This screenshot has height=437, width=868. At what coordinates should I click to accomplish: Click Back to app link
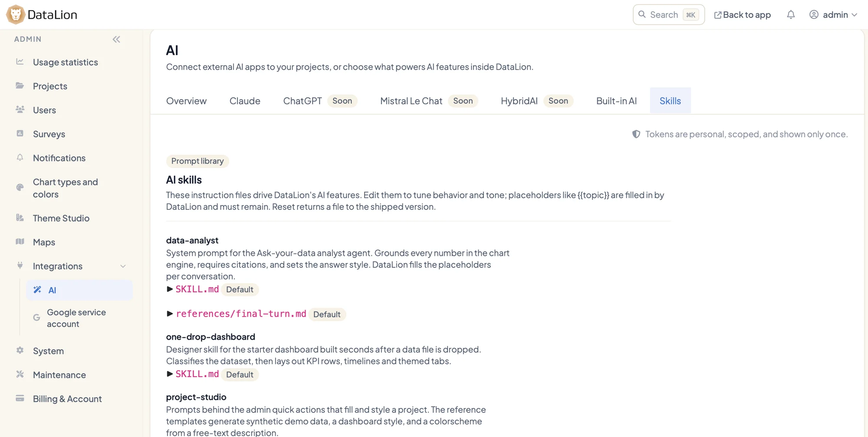coord(743,15)
